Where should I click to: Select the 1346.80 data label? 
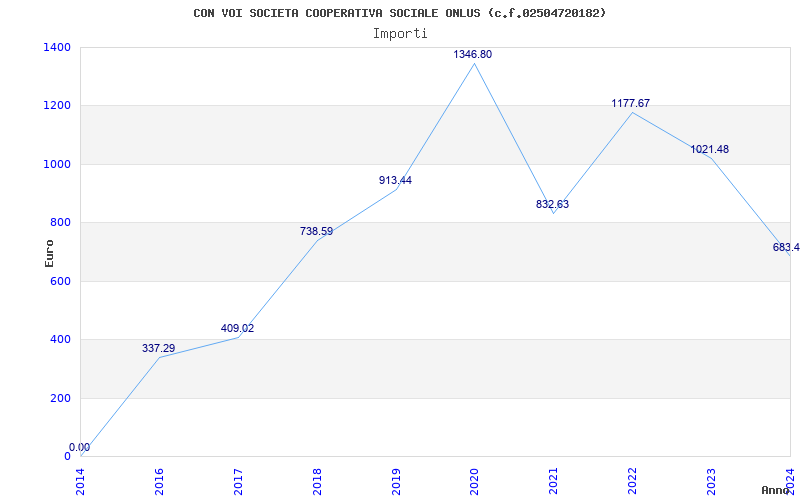pos(473,55)
